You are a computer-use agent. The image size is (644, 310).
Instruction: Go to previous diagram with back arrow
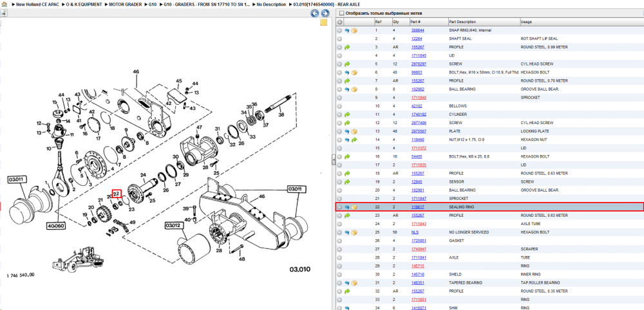pyautogui.click(x=315, y=13)
